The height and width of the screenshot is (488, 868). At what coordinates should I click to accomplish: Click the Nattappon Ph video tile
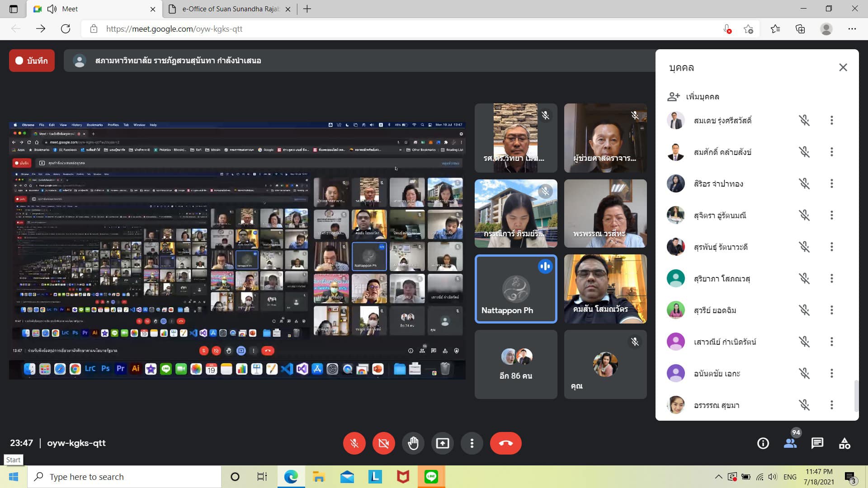tap(516, 289)
